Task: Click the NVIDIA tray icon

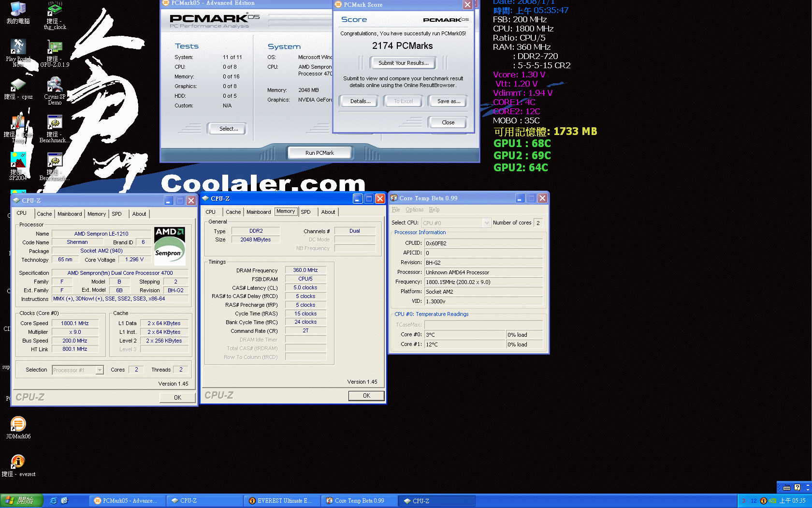Action: pos(772,501)
